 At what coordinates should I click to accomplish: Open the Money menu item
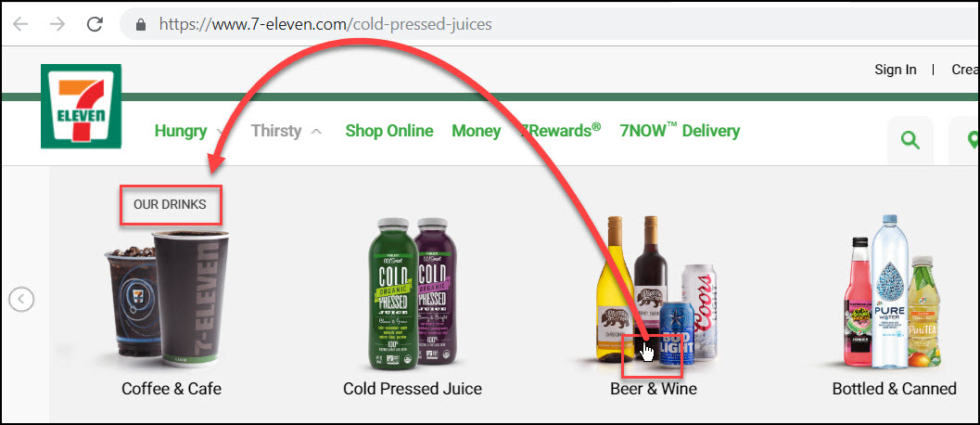coord(477,131)
